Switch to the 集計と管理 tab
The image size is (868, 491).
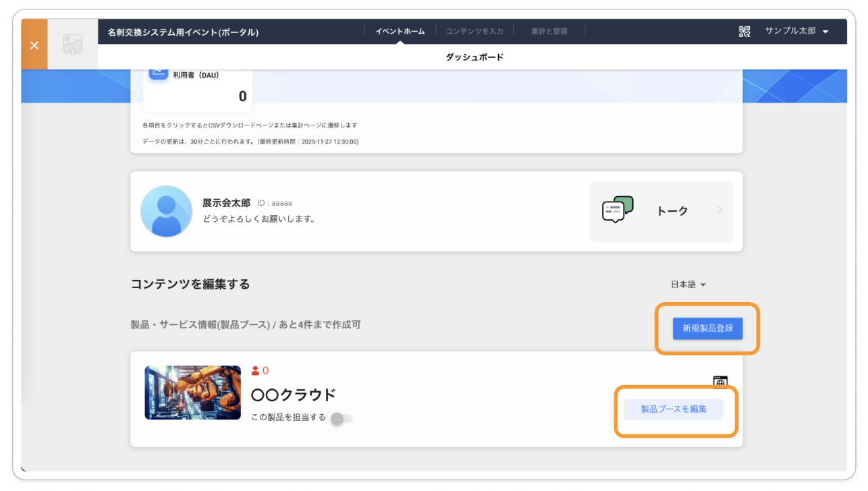point(549,31)
